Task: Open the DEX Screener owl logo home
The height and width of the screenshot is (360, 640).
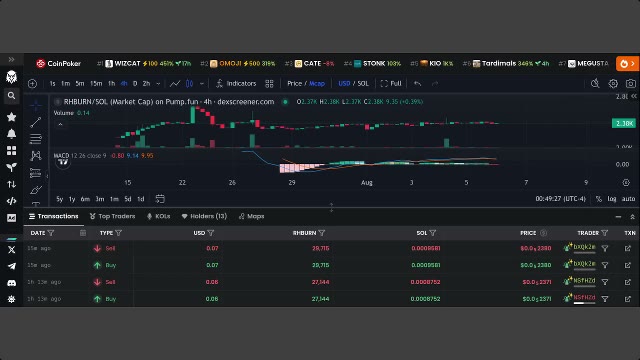Action: pos(11,77)
